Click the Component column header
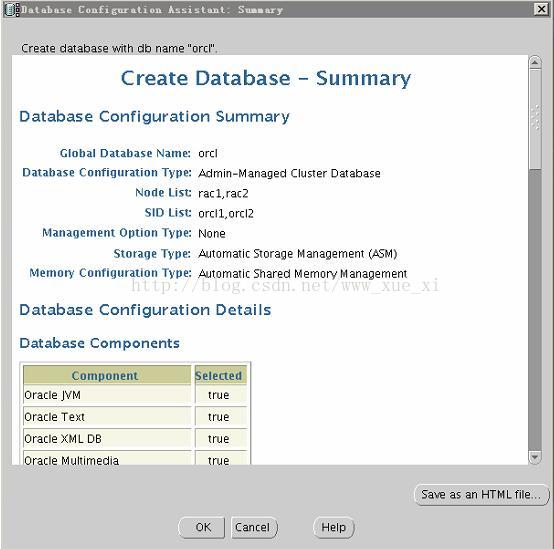The height and width of the screenshot is (549, 554). coord(107,376)
